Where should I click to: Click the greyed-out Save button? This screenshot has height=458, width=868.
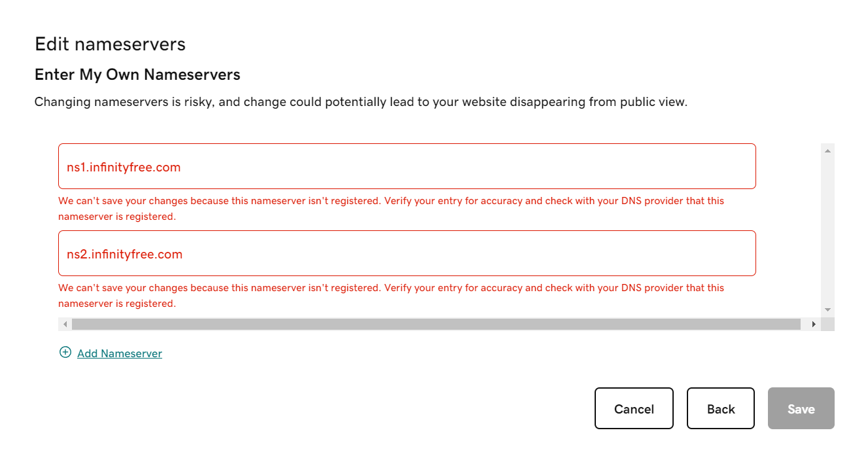(x=801, y=409)
